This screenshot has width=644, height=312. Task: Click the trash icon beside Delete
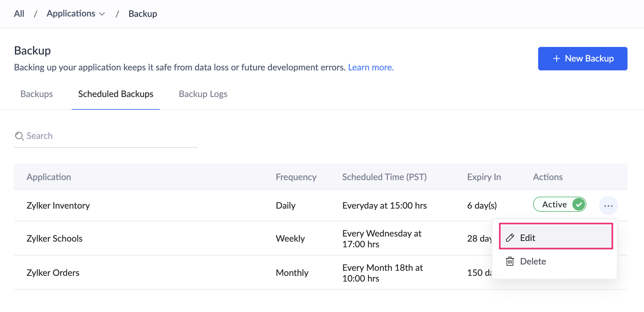(x=510, y=261)
